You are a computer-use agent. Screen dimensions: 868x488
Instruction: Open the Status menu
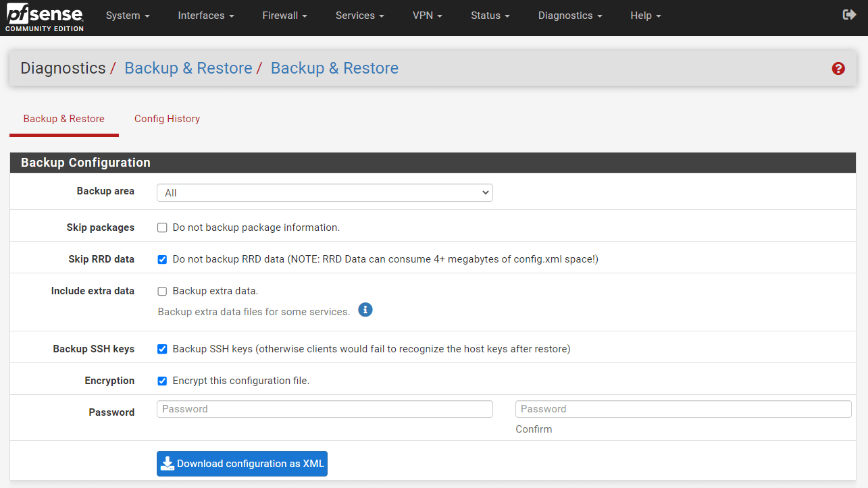point(490,16)
